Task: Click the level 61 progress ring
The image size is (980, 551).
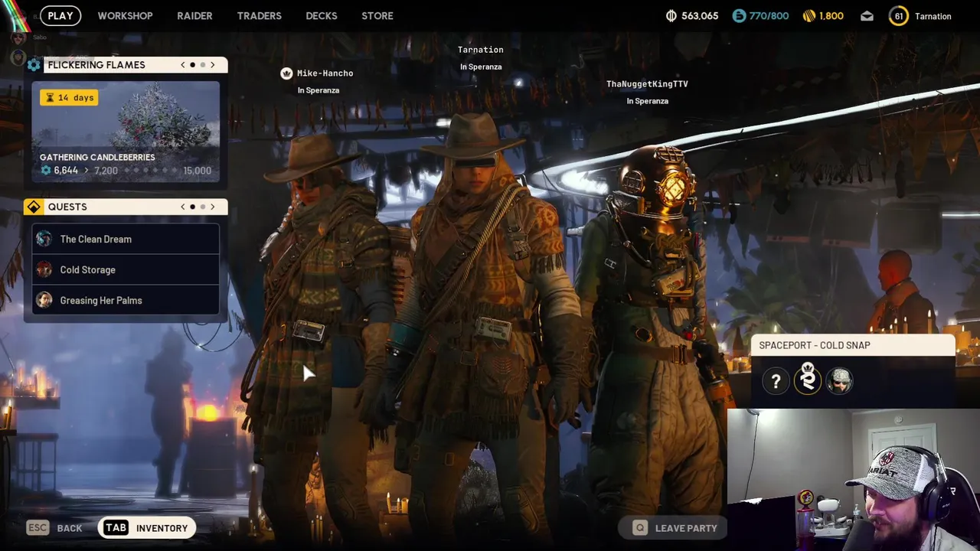Action: (899, 16)
